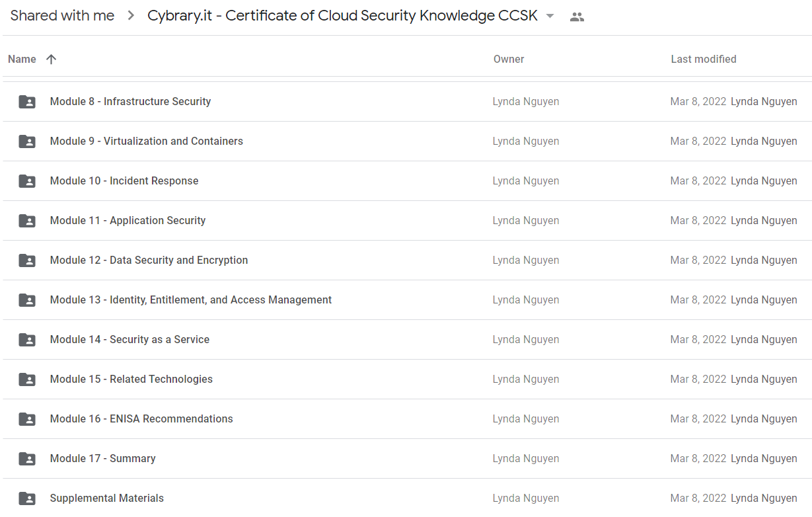Select Module 9 - Virtualization and Containers

(x=147, y=141)
